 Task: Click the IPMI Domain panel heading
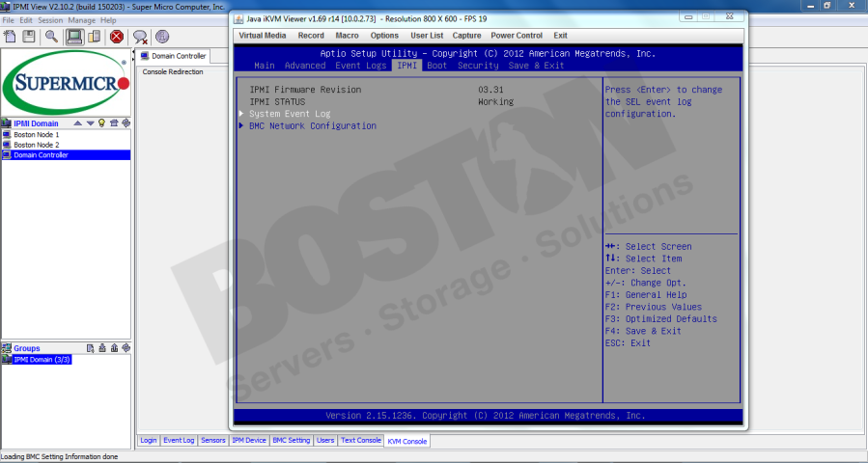tap(36, 123)
